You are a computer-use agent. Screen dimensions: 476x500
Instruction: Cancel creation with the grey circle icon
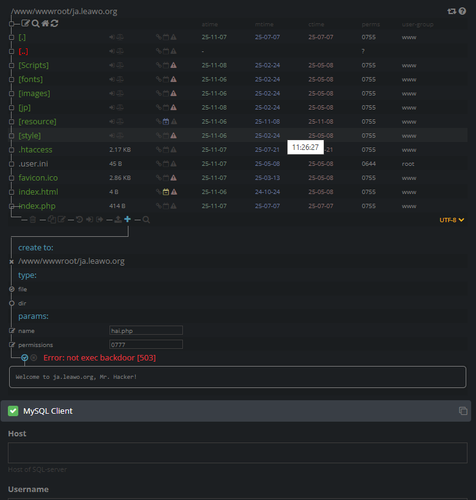pyautogui.click(x=34, y=358)
